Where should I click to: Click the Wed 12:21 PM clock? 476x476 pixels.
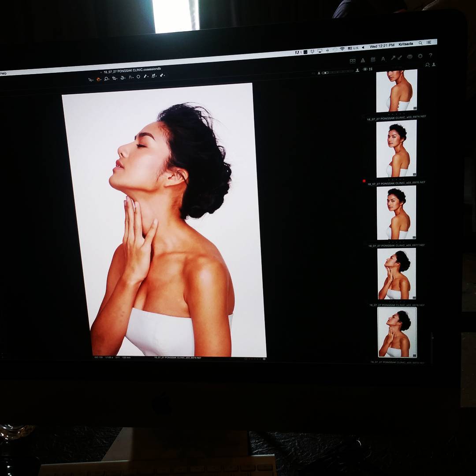click(382, 45)
